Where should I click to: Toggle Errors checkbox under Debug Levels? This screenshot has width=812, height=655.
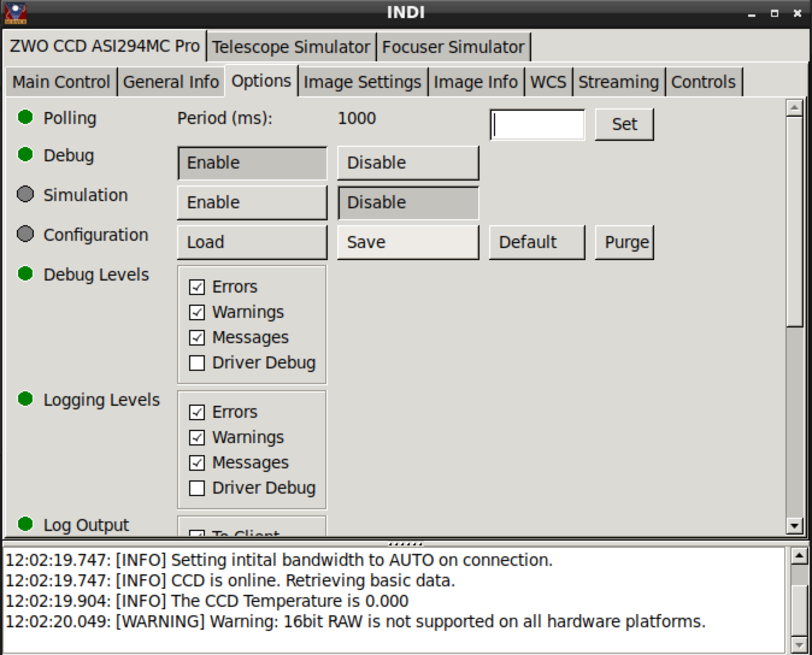click(197, 287)
